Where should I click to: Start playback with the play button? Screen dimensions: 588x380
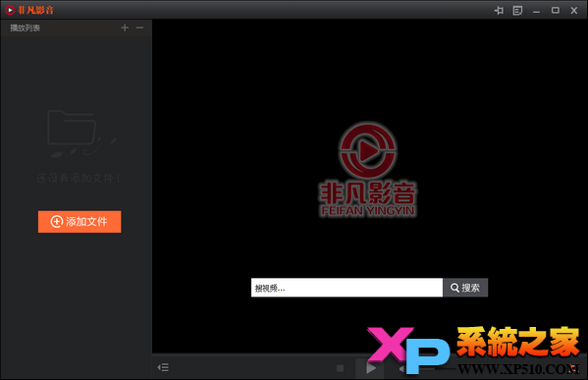pos(370,368)
